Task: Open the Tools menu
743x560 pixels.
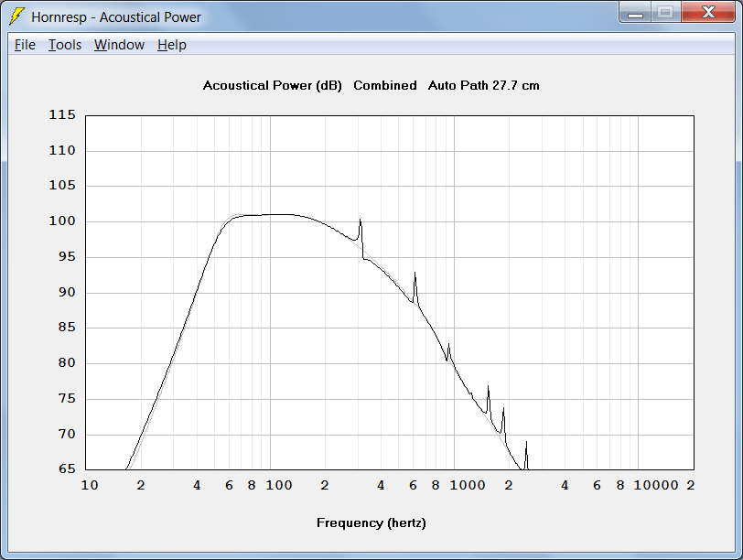Action: (x=65, y=45)
